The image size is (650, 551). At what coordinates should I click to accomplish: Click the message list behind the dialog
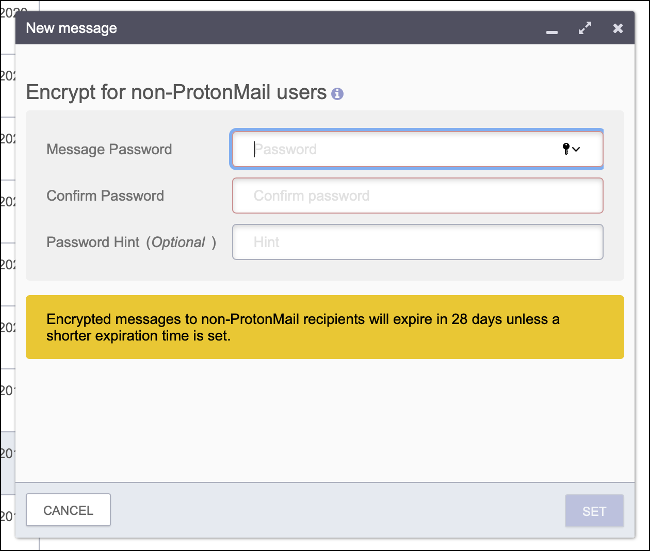point(8,300)
